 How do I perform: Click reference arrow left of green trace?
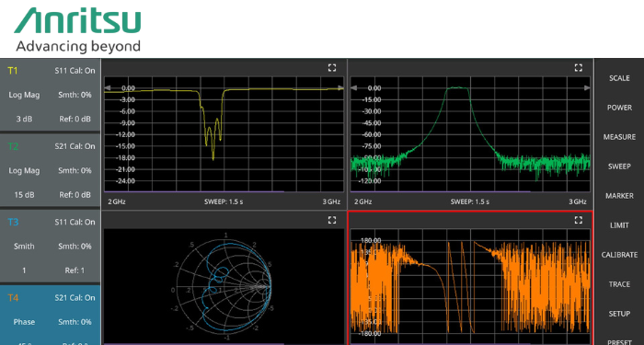coord(353,88)
